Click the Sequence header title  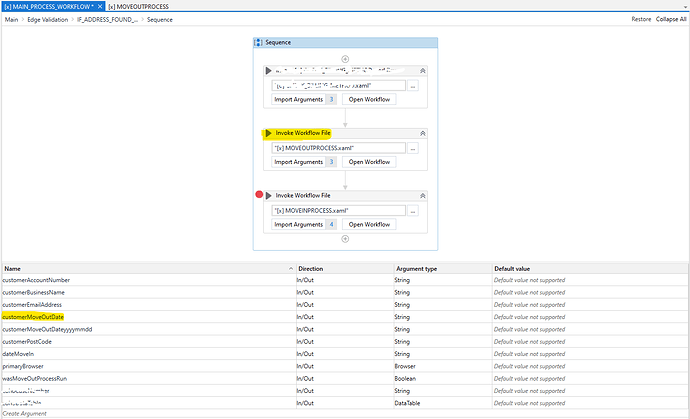[278, 43]
